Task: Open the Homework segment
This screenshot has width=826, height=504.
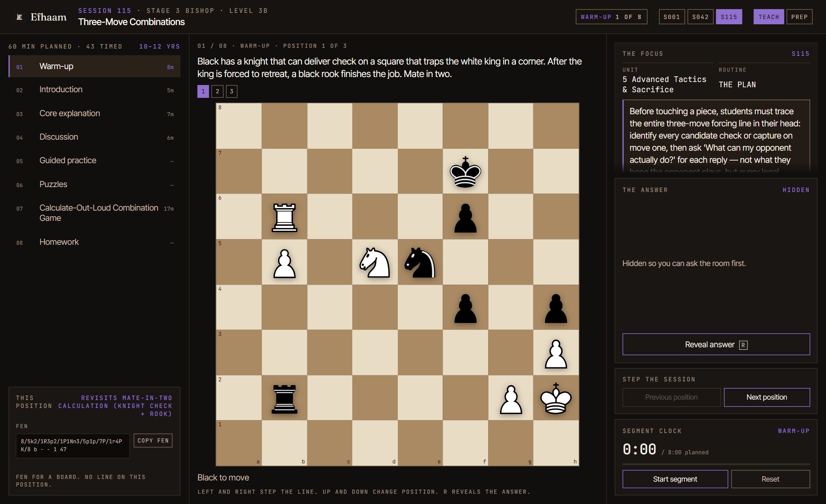Action: click(x=95, y=242)
